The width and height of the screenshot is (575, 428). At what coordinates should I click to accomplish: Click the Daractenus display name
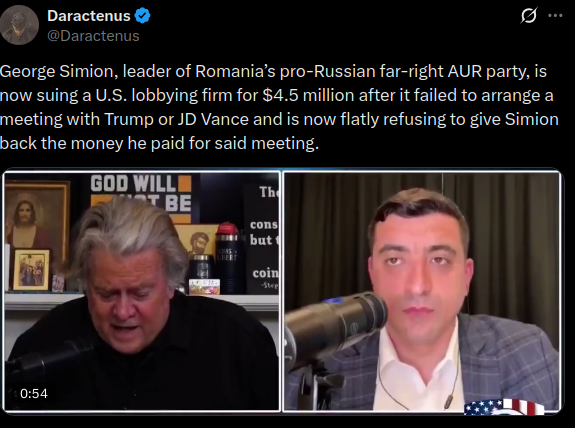[x=89, y=16]
